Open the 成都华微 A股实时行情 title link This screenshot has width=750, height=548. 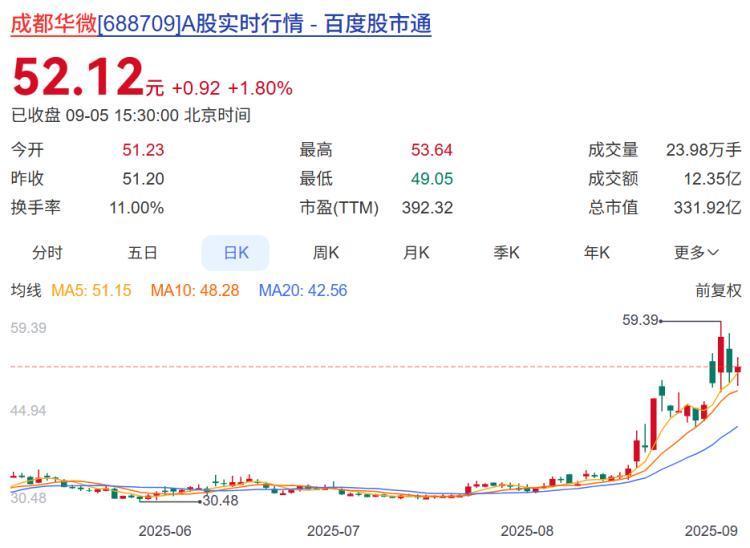[221, 23]
